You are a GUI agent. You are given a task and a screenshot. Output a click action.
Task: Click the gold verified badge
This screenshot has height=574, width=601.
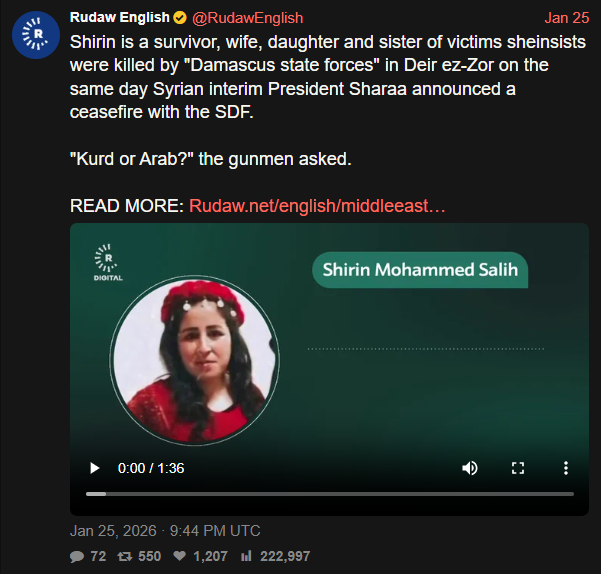point(180,18)
